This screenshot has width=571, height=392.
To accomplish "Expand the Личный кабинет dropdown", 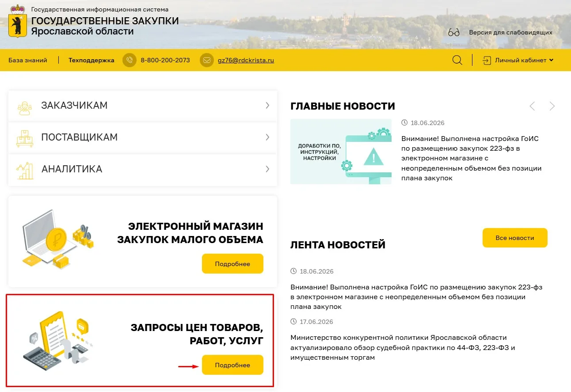I will (524, 60).
